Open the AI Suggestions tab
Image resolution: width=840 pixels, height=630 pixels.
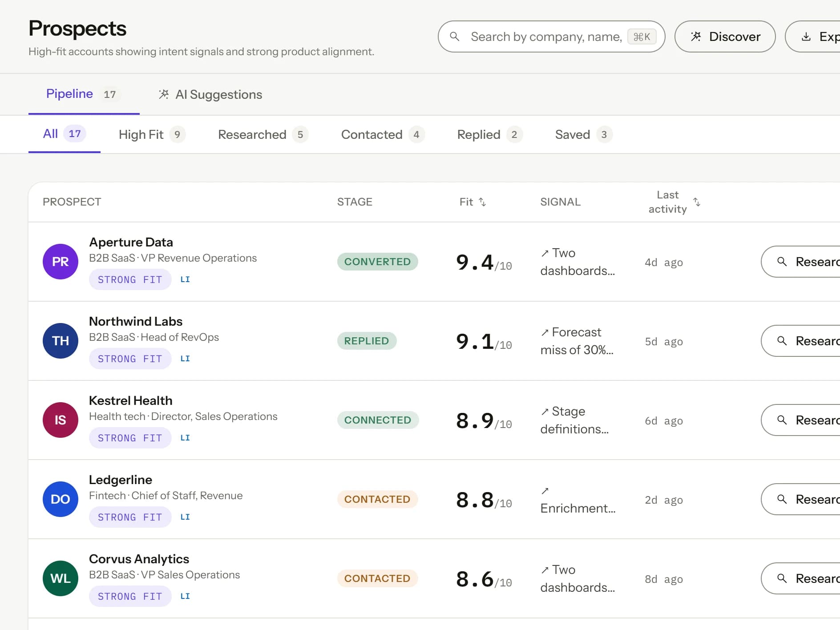coord(210,94)
